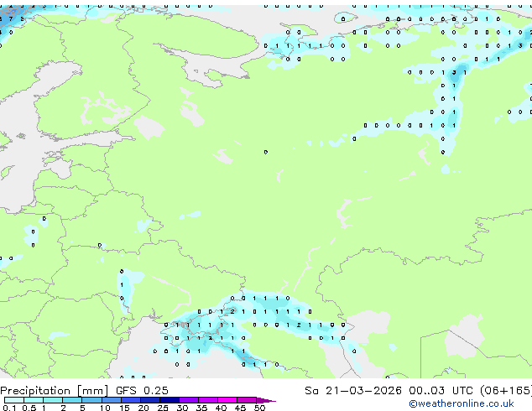The width and height of the screenshot is (532, 411).
Task: Click the "Precipitation [mm]" title text
Action: (55, 391)
